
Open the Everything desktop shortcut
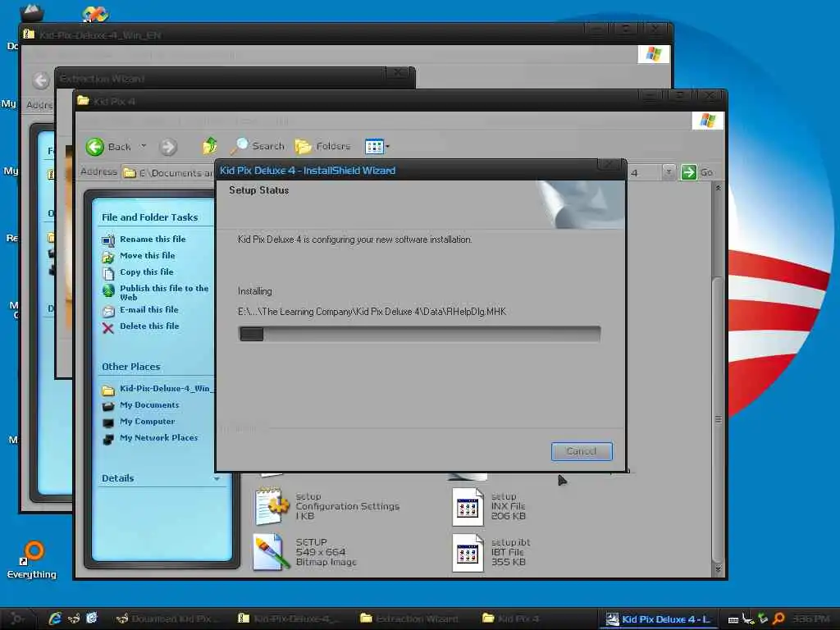coord(32,559)
